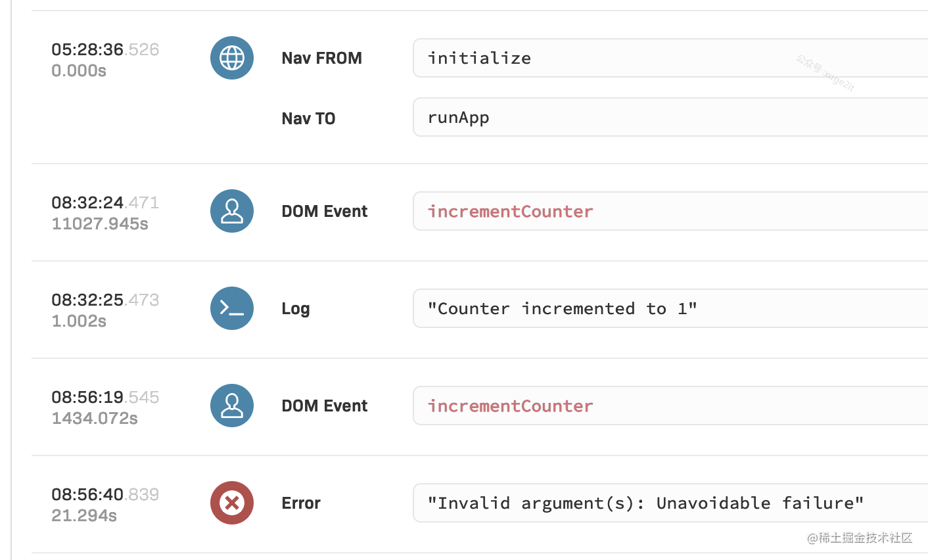Click the red Error cross icon

pos(232,503)
